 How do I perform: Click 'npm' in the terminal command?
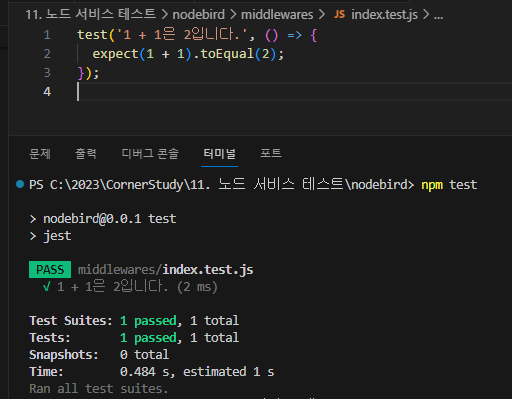432,185
